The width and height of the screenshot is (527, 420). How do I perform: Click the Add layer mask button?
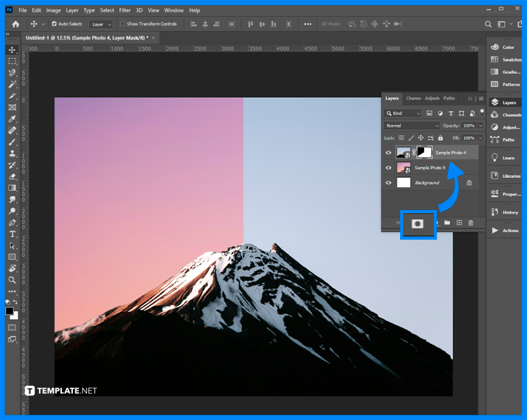point(419,223)
